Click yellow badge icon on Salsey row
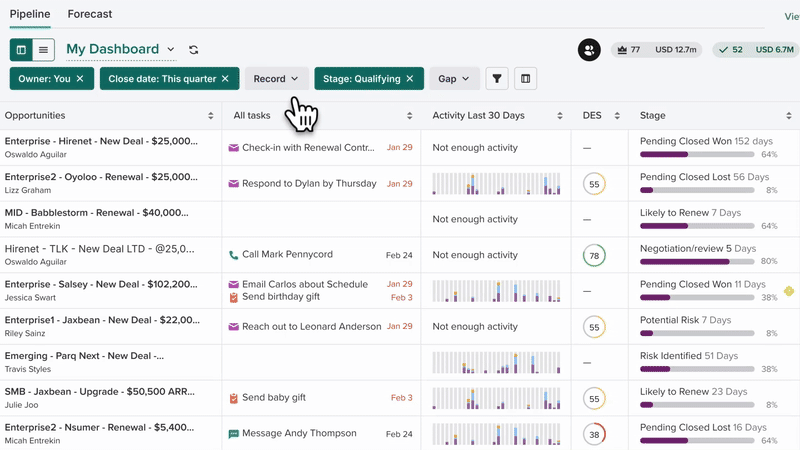 (789, 291)
